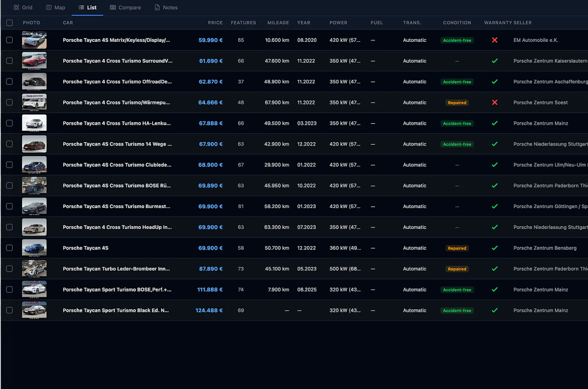This screenshot has height=389, width=588.
Task: Check the Taycan 4S Matrix/Keyless row checkbox
Action: pyautogui.click(x=10, y=40)
